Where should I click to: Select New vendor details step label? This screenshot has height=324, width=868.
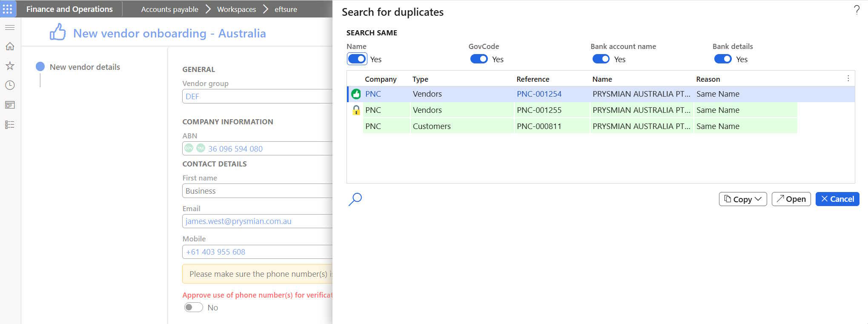point(85,67)
